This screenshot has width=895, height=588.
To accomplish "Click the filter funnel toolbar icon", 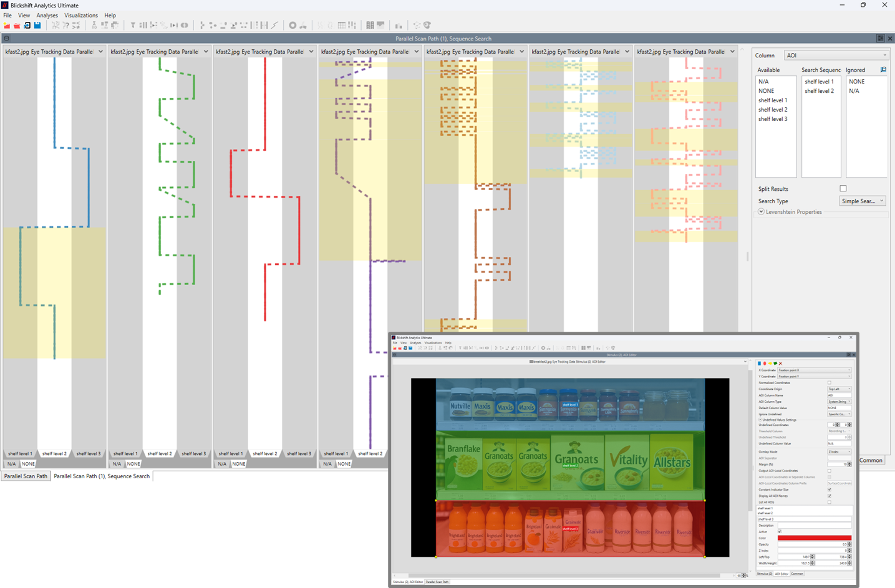I will [133, 26].
